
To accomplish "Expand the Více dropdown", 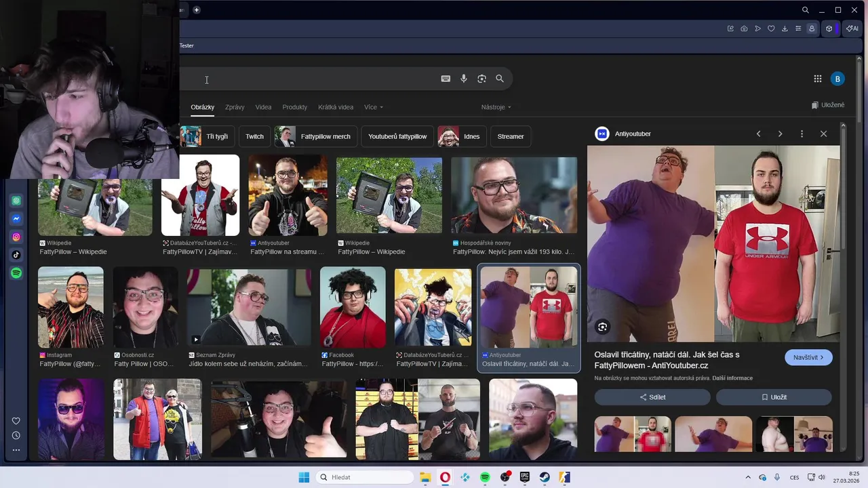I will tap(374, 107).
